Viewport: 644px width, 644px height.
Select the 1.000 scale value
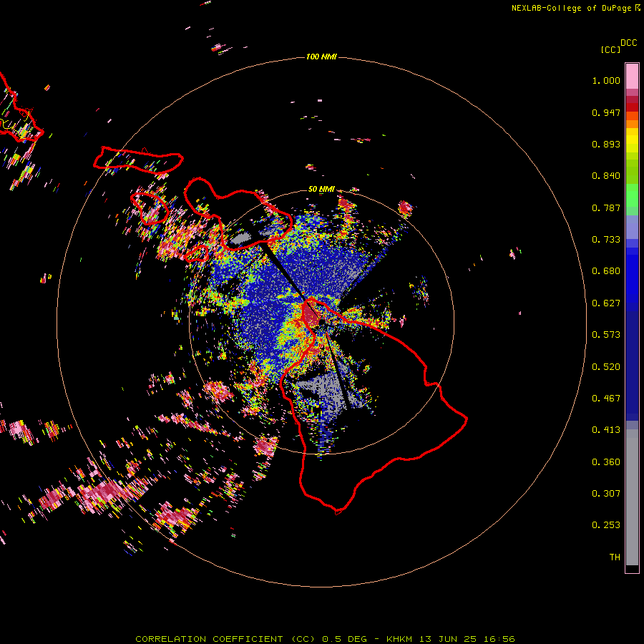click(606, 80)
